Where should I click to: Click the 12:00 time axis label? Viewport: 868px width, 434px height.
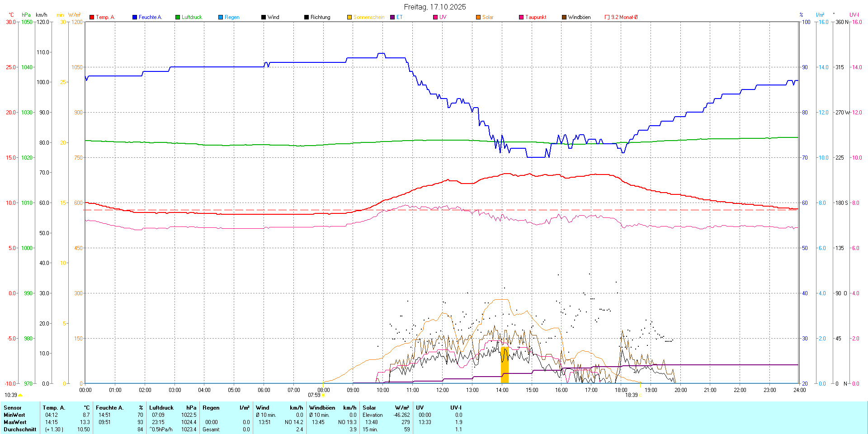click(442, 390)
